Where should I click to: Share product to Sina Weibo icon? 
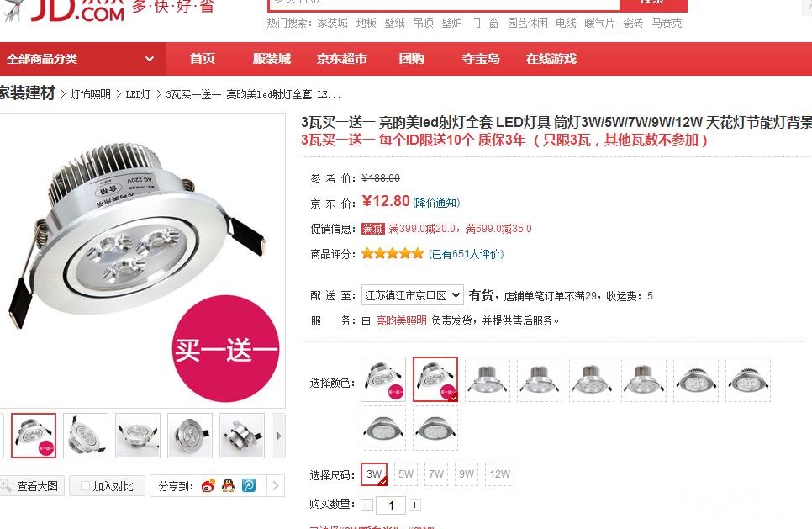coord(208,485)
